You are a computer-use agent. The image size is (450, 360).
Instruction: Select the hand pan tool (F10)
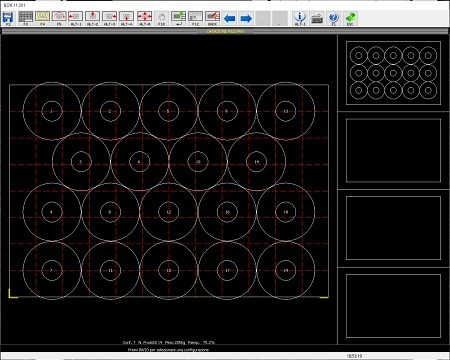click(x=161, y=18)
